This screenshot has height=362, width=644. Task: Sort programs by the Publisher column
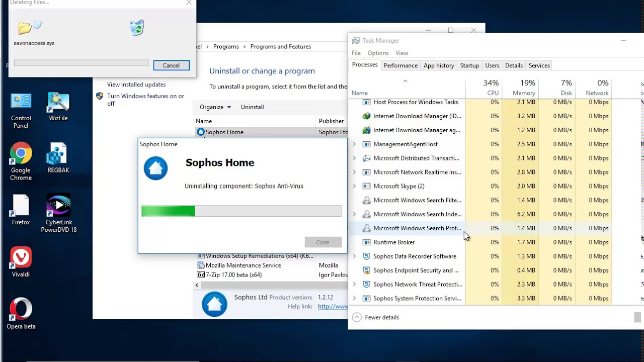[331, 121]
